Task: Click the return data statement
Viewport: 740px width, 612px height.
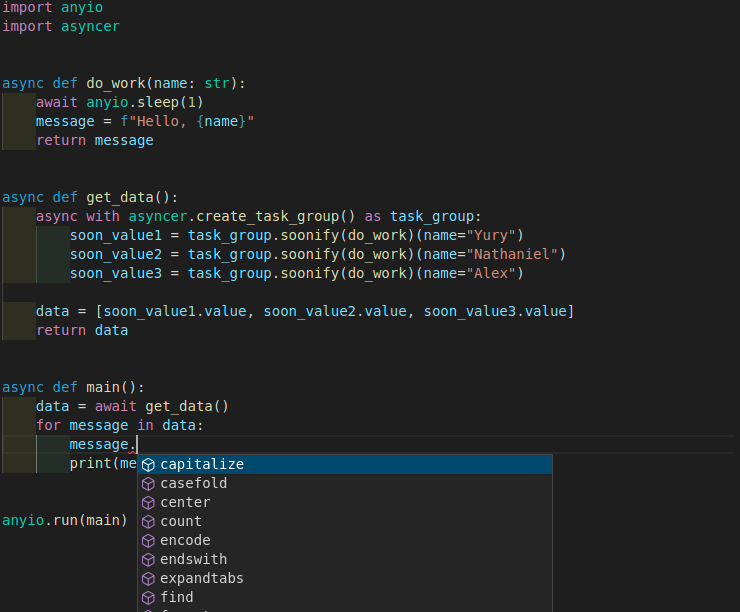Action: [81, 331]
